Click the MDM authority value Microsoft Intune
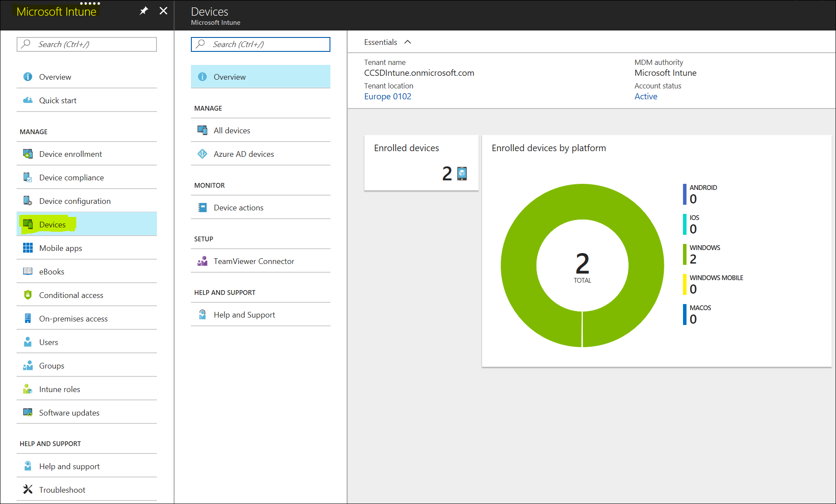This screenshot has width=836, height=504. [665, 73]
